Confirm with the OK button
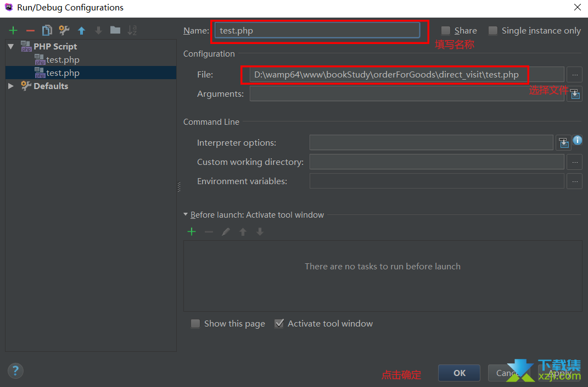 click(x=459, y=373)
